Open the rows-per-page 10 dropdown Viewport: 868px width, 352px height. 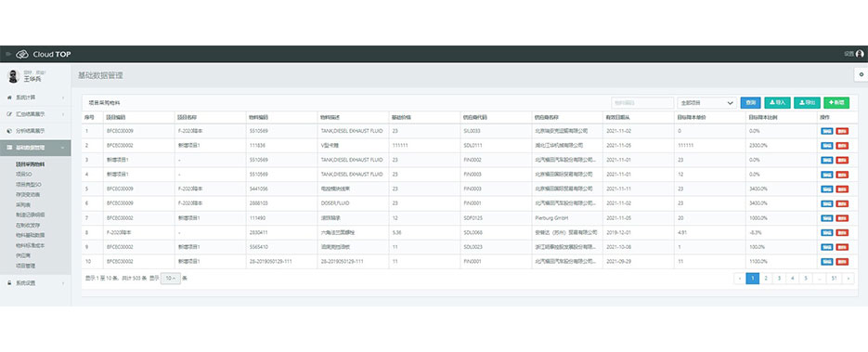171,279
